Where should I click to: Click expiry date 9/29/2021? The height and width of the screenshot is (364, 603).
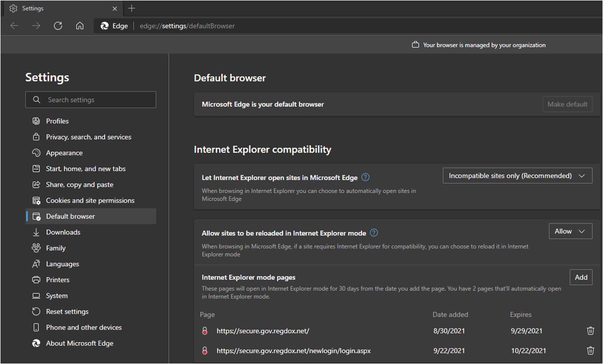pyautogui.click(x=527, y=331)
